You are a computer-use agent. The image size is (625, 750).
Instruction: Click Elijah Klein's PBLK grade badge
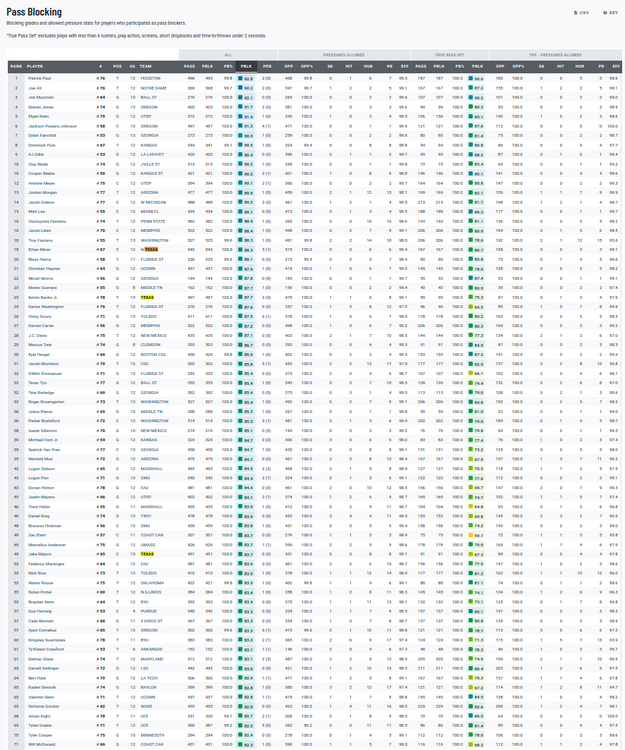(x=248, y=117)
